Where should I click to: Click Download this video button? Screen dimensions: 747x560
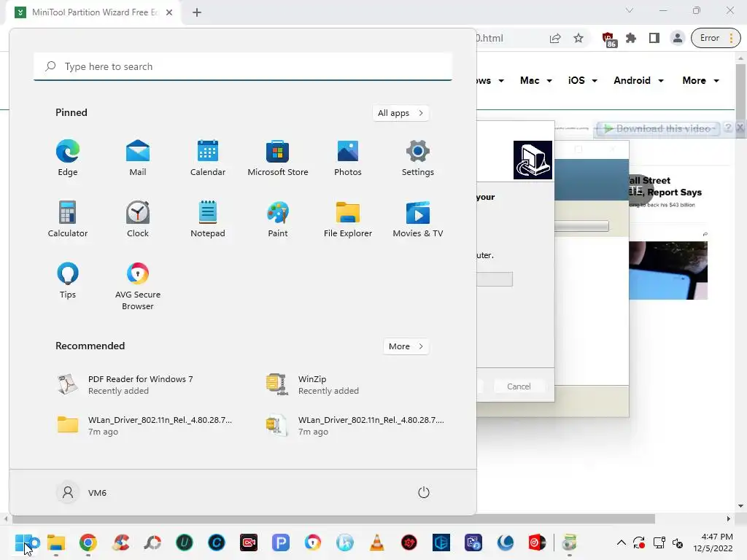click(x=658, y=128)
